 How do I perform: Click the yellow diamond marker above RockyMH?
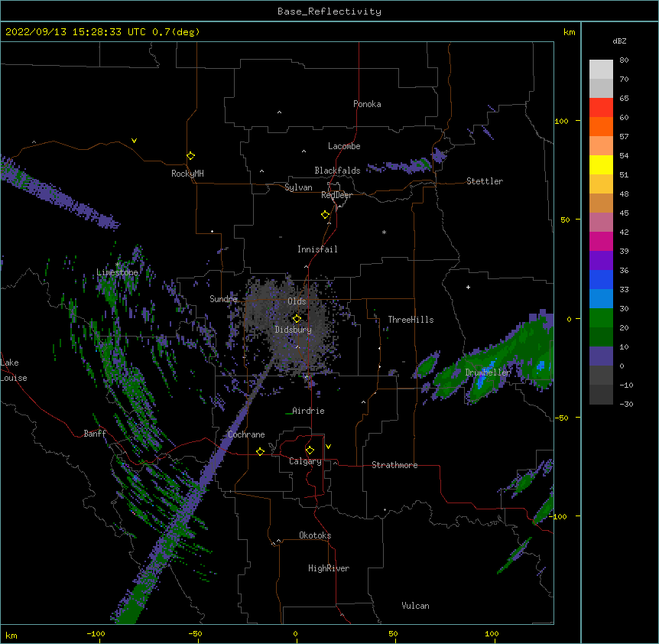coord(190,156)
